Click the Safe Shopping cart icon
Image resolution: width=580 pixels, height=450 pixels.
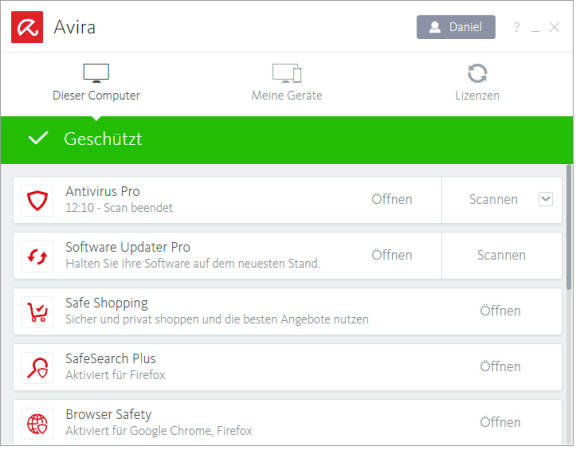37,312
